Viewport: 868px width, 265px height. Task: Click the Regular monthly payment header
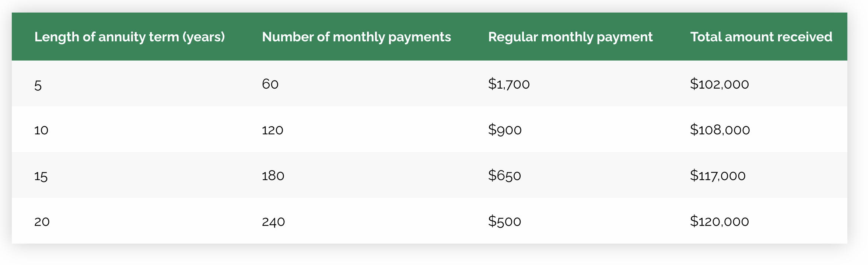point(570,37)
